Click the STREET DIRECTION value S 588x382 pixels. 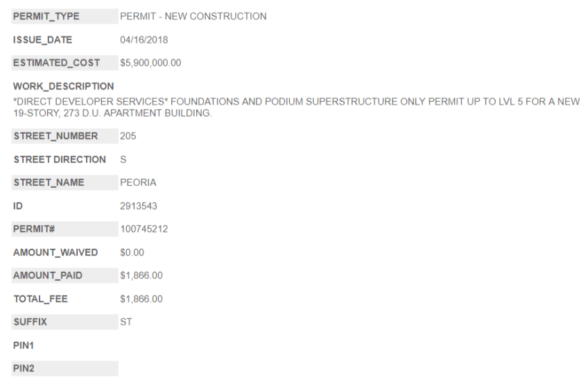coord(123,159)
